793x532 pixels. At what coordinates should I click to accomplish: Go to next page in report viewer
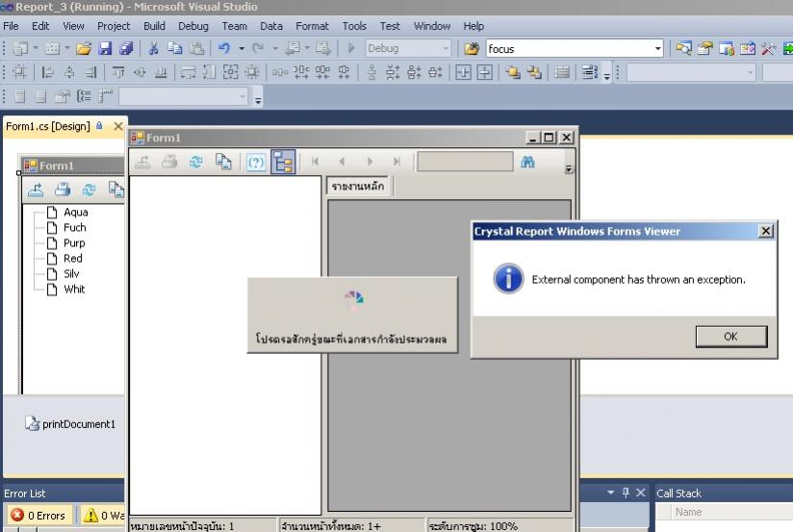pos(370,162)
